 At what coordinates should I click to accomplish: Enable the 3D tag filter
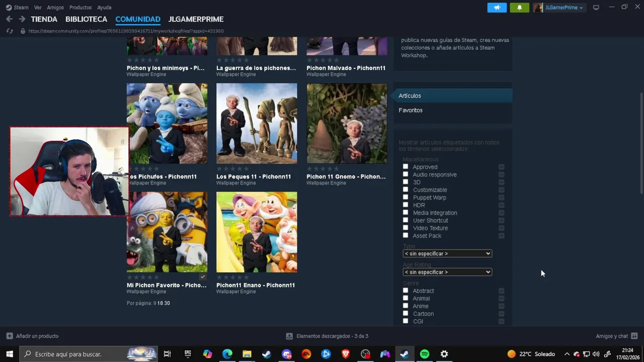tap(406, 182)
